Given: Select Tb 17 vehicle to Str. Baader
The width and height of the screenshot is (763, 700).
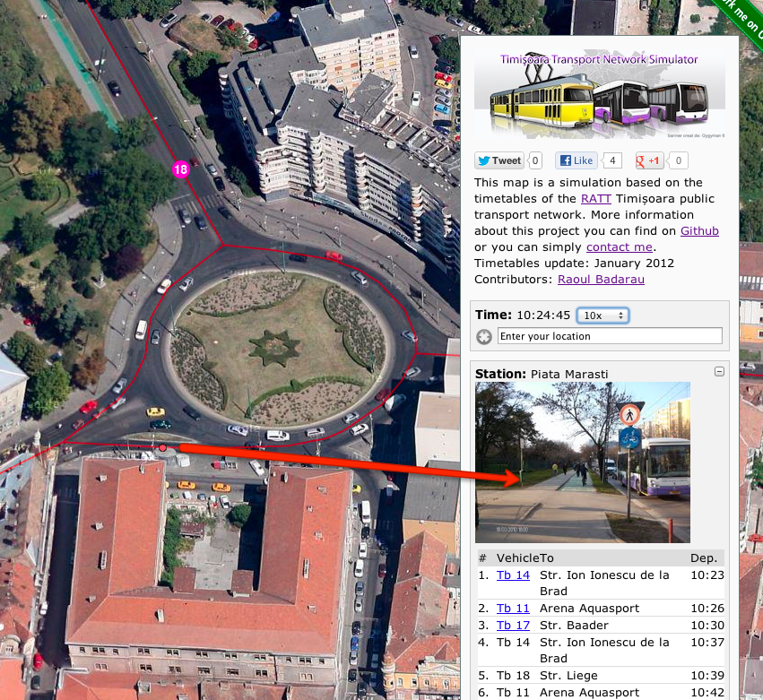Looking at the screenshot, I should [x=513, y=626].
